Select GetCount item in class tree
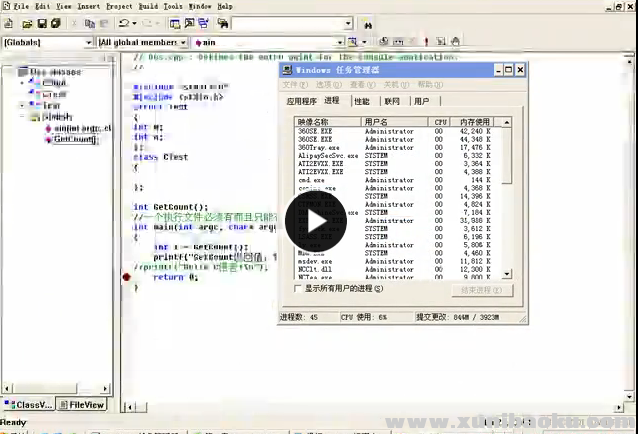The width and height of the screenshot is (638, 434). 73,139
